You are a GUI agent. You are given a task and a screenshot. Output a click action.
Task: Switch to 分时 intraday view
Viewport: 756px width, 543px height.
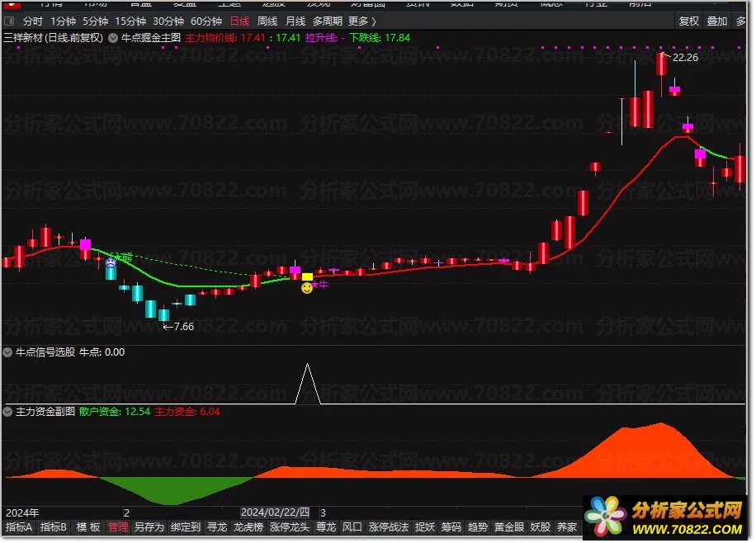[33, 21]
